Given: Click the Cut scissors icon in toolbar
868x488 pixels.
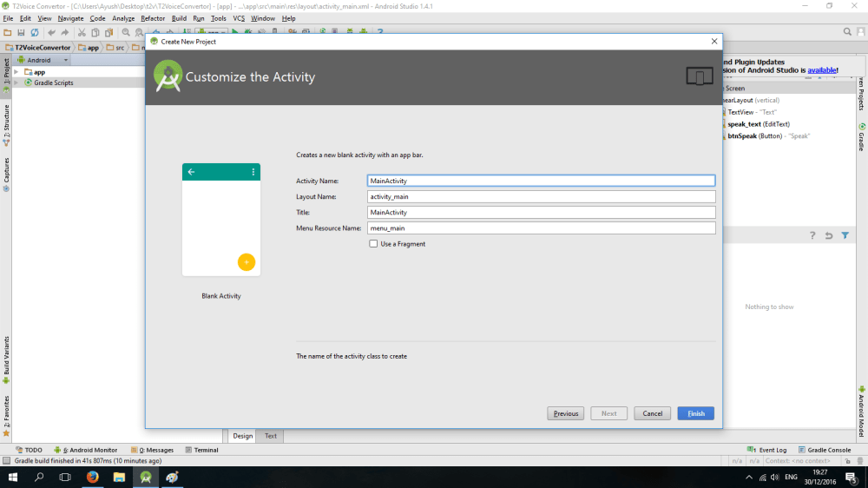Looking at the screenshot, I should [x=82, y=32].
